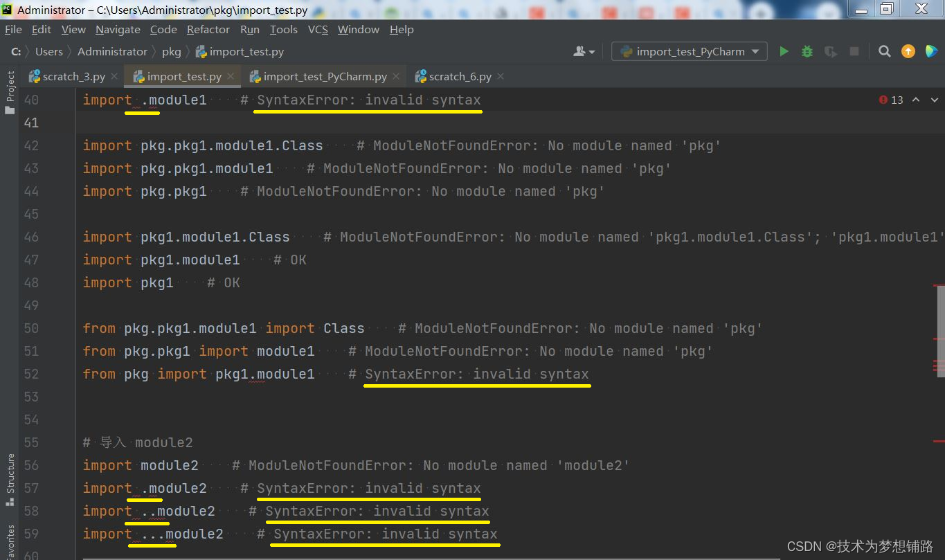Start debugging with the green bug icon
The width and height of the screenshot is (945, 560).
(x=807, y=51)
